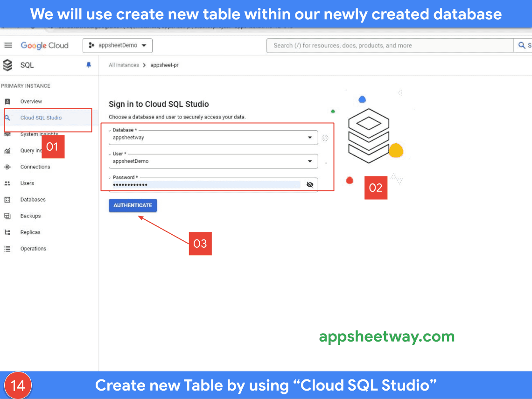The width and height of the screenshot is (532, 399).
Task: Expand the User dropdown
Action: click(x=310, y=161)
